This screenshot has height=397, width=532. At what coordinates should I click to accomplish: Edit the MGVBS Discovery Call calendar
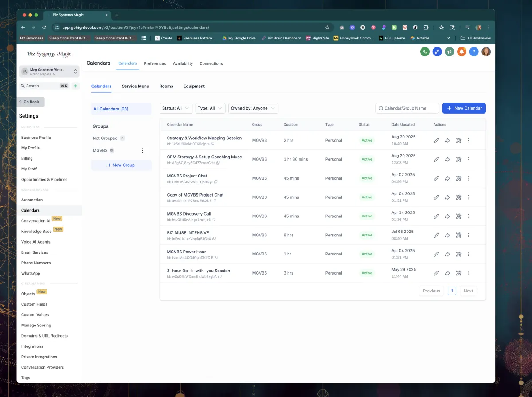click(x=436, y=216)
